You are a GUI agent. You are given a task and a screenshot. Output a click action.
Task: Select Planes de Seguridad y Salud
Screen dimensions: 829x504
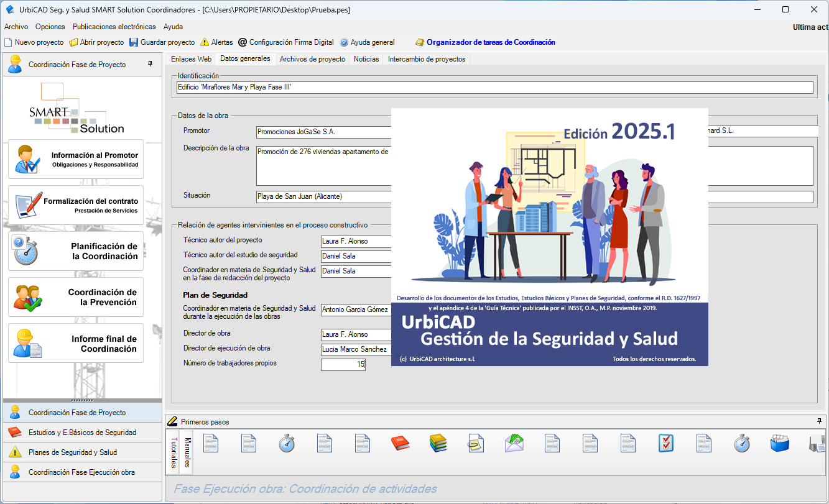click(82, 452)
